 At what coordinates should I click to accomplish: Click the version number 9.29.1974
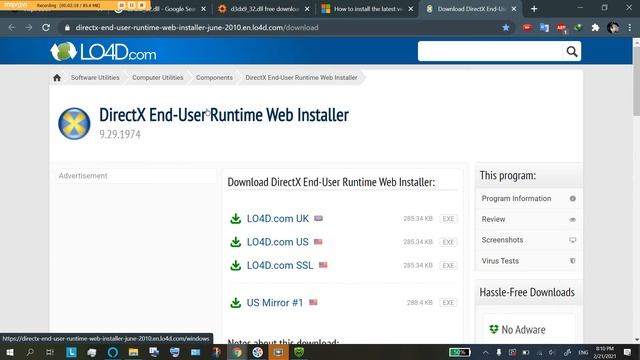[120, 134]
